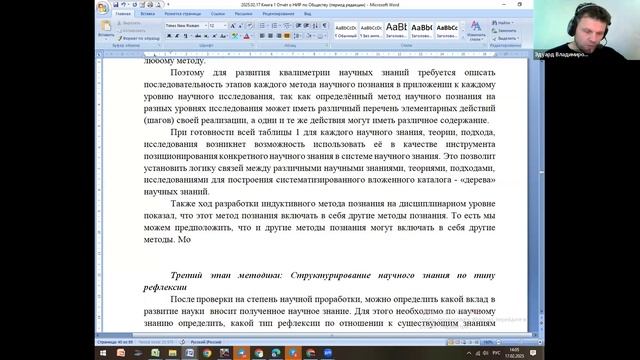The width and height of the screenshot is (640, 360).
Task: Toggle italic formatting
Action: (x=177, y=36)
